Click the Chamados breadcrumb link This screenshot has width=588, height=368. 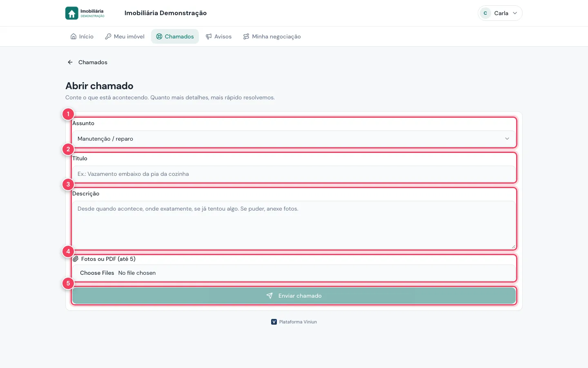[93, 62]
